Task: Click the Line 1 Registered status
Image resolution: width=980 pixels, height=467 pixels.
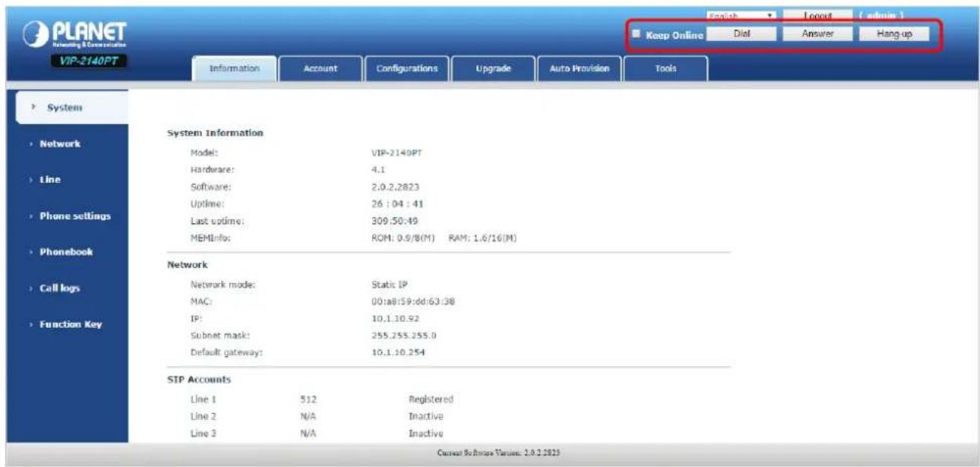Action: [x=431, y=399]
